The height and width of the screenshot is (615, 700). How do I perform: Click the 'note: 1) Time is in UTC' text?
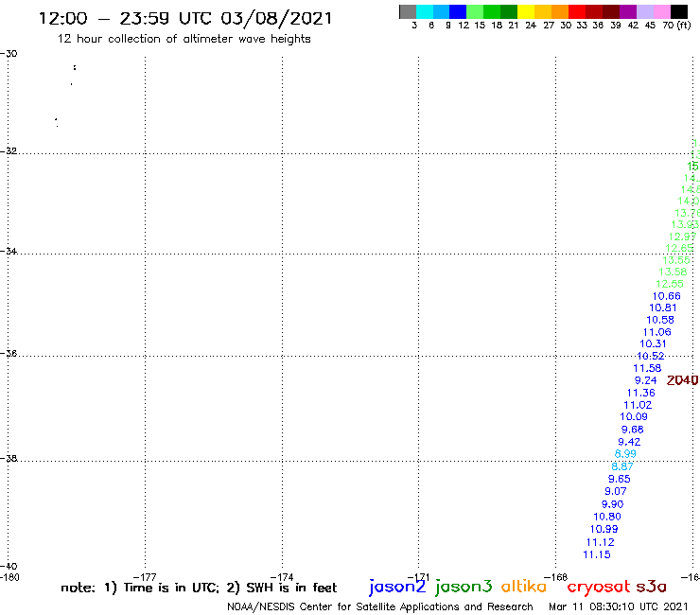tap(140, 589)
